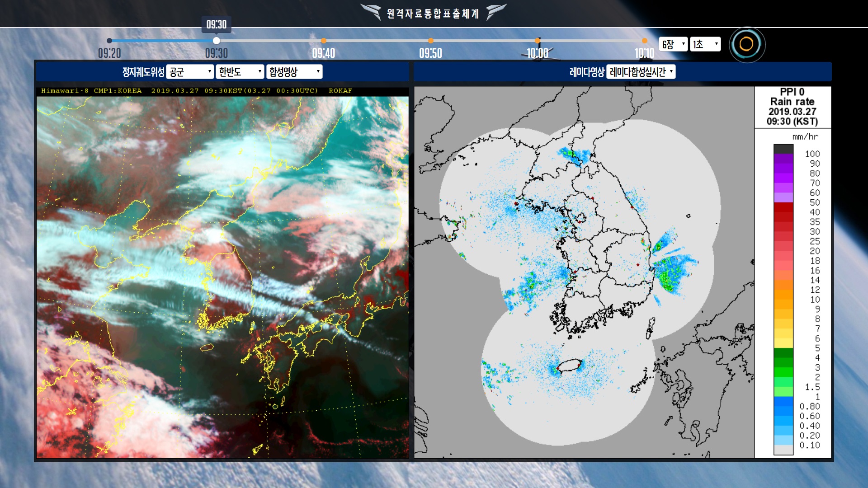Click the green 5 mm/hr legend band
Screen dimensions: 868x488
click(783, 352)
